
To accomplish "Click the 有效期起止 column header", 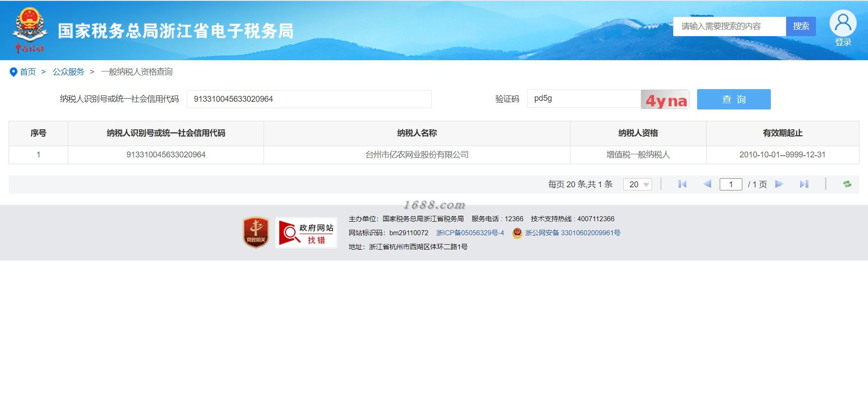I will [783, 133].
